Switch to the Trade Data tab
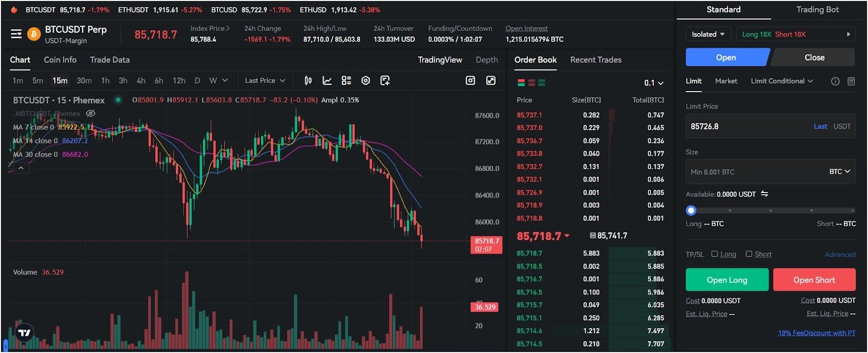Viewport: 868px width, 353px height. [x=110, y=60]
